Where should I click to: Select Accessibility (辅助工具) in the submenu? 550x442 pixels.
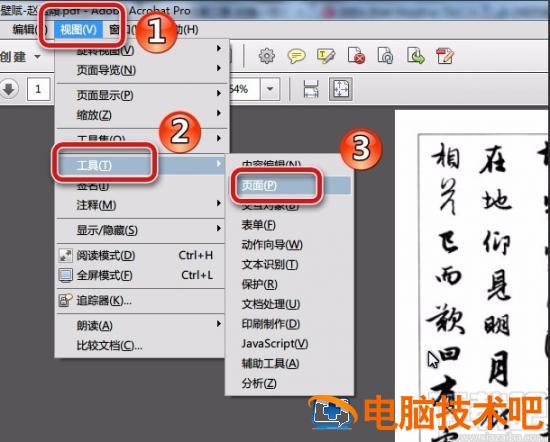(289, 363)
